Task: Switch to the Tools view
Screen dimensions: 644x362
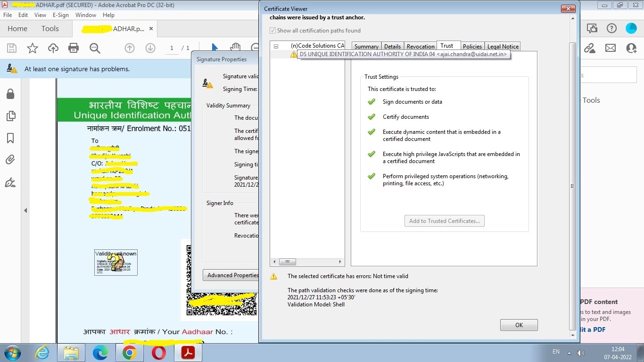Action: click(50, 29)
